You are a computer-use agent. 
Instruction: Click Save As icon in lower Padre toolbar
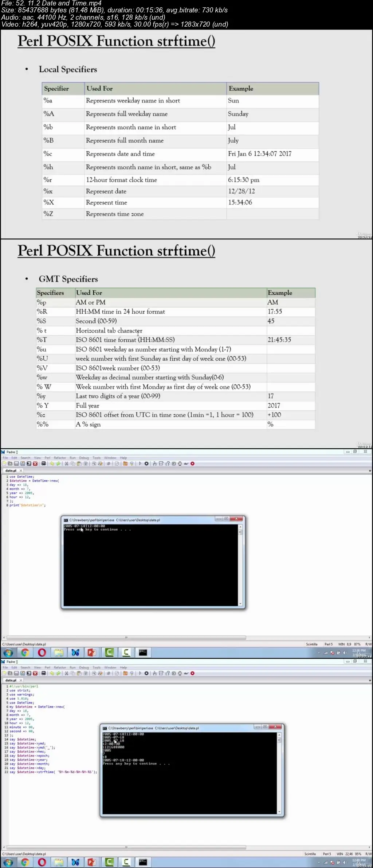coord(23,673)
